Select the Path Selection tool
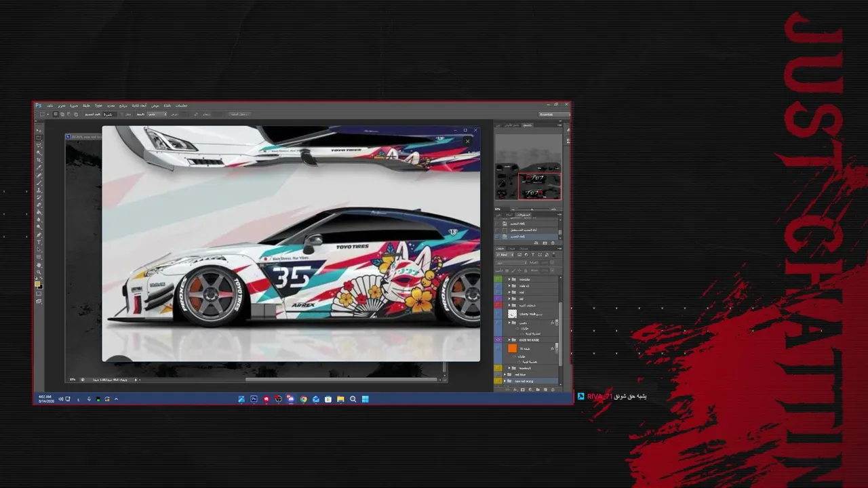Viewport: 868px width, 488px height. [x=39, y=249]
